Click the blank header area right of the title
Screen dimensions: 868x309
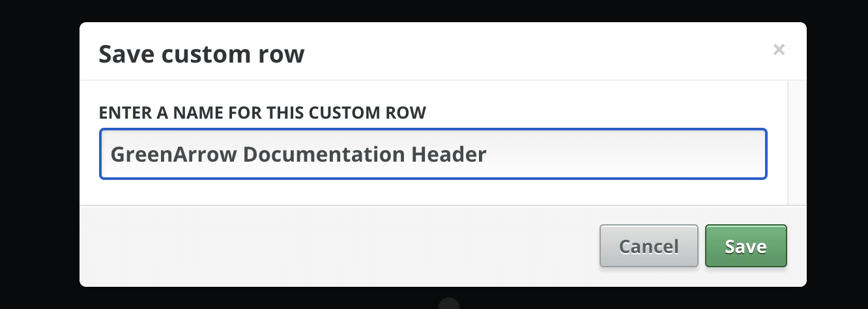(521, 52)
